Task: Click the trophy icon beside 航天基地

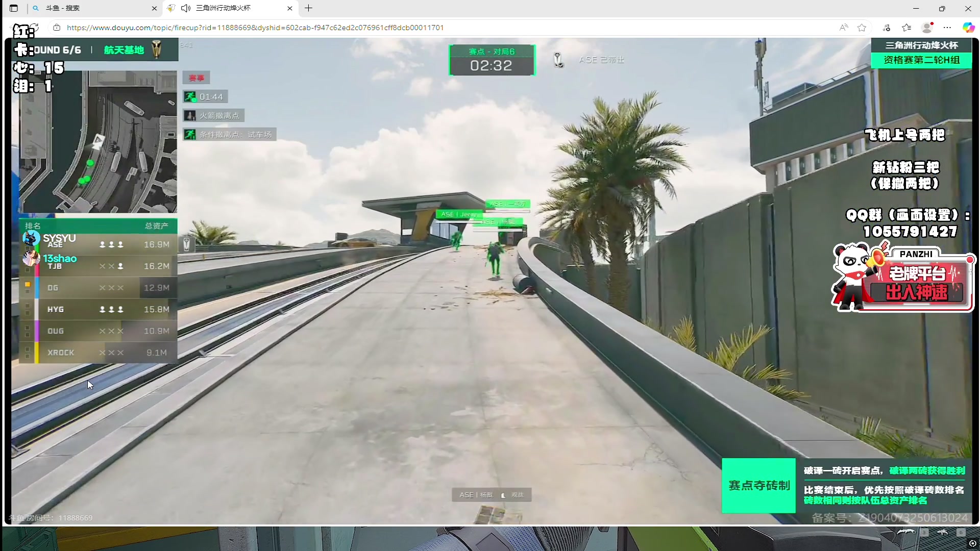Action: click(157, 49)
